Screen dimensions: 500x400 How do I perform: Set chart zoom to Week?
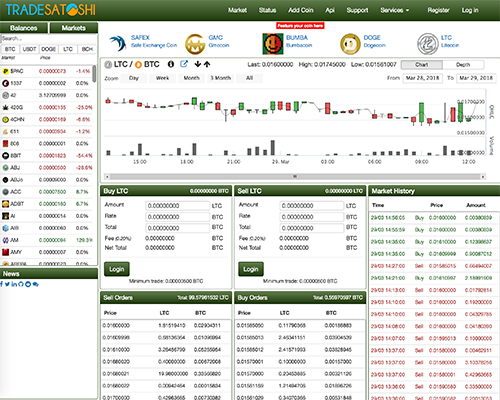pyautogui.click(x=162, y=78)
